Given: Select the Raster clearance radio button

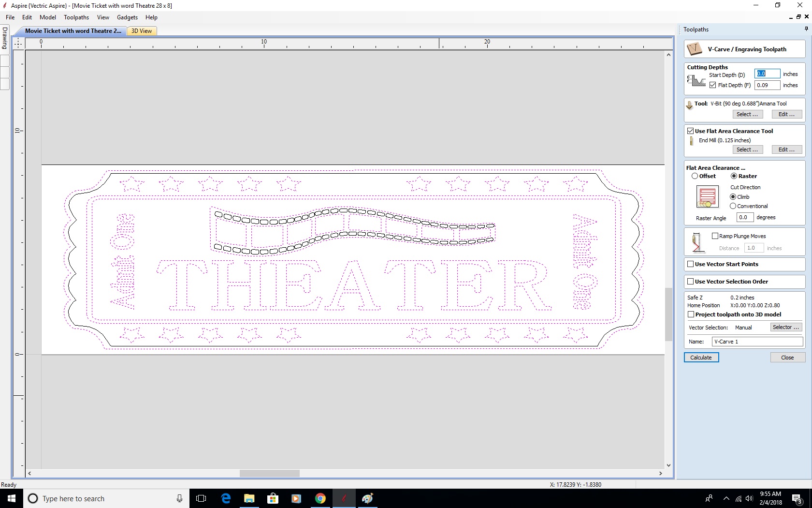Looking at the screenshot, I should coord(734,176).
